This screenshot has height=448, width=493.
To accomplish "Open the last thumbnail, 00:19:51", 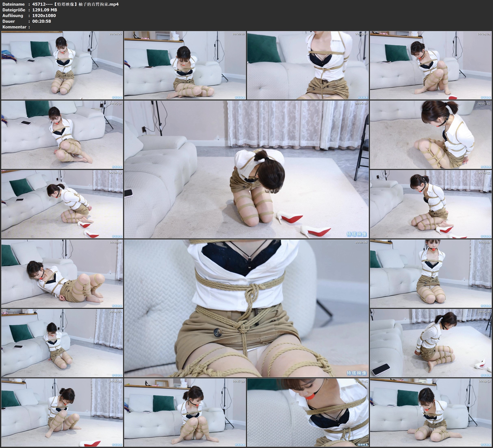I will click(431, 412).
